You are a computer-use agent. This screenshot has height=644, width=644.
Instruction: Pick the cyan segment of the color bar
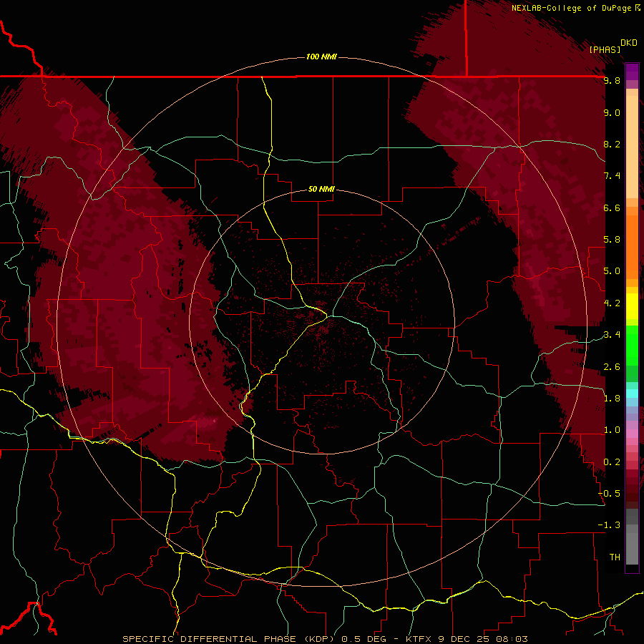(632, 394)
